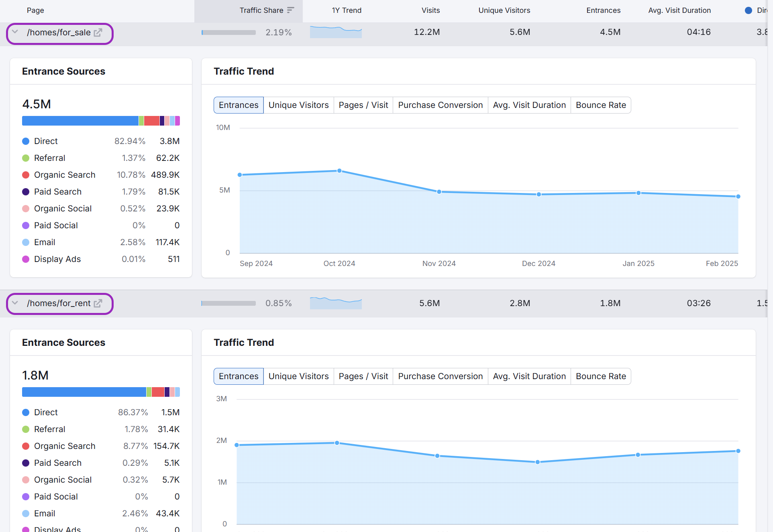Switch to Bounce Rate tab in first trend
773x532 pixels.
[x=600, y=105]
